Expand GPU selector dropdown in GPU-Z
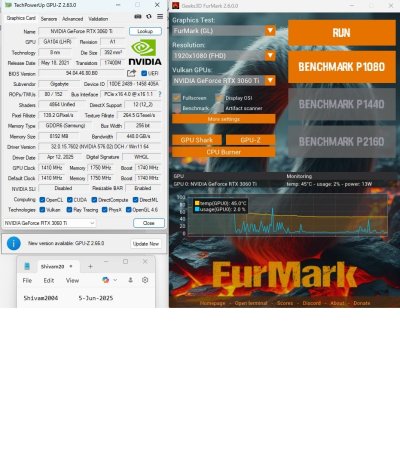This screenshot has width=400, height=464. click(x=49, y=223)
